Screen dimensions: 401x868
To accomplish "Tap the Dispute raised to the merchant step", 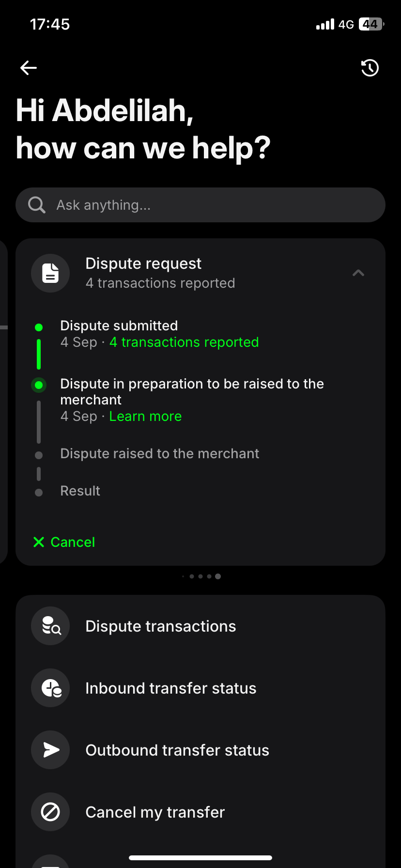I will 159,454.
